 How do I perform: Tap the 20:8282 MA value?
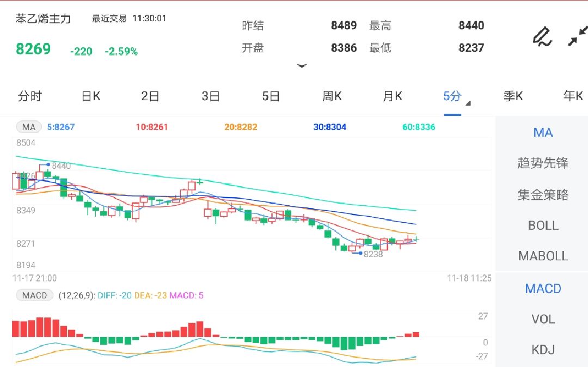pos(241,127)
